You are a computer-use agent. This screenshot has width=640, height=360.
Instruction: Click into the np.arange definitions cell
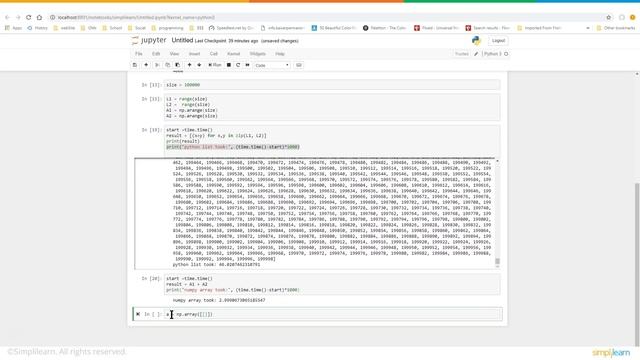click(x=332, y=107)
